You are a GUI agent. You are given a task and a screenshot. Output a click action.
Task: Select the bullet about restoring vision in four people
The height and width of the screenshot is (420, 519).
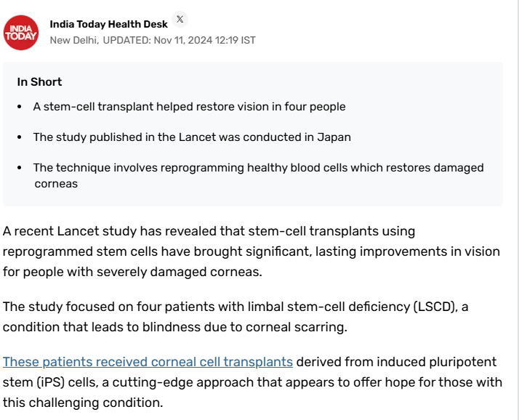189,107
